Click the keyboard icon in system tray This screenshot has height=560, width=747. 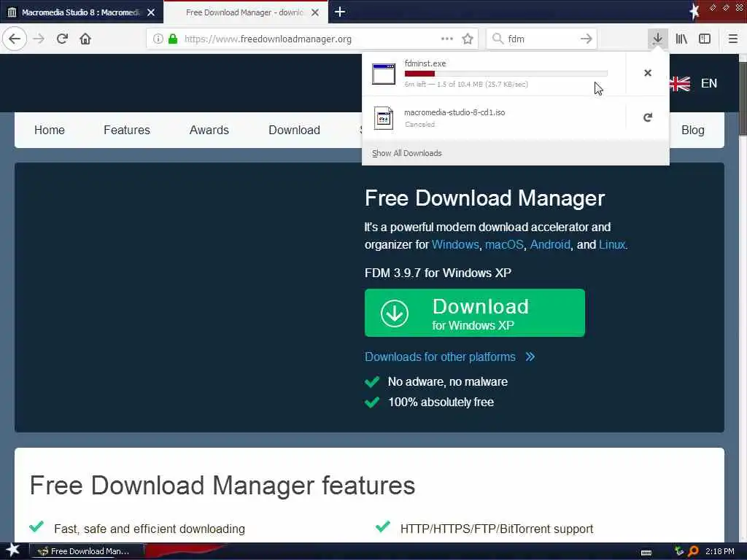pyautogui.click(x=646, y=553)
